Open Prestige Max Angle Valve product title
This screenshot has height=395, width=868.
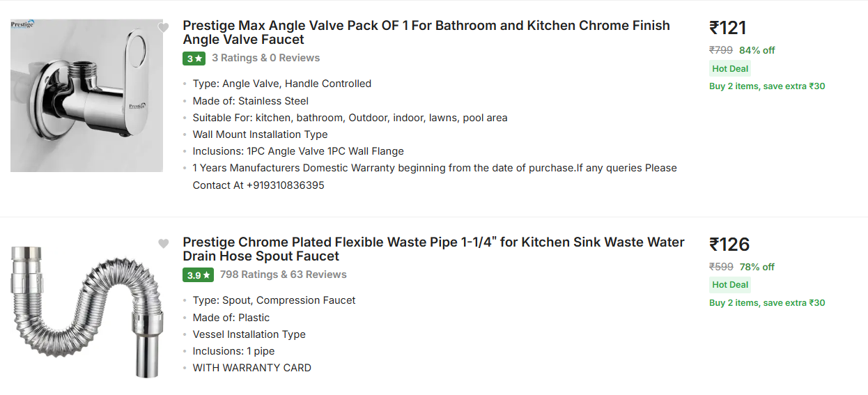point(426,33)
